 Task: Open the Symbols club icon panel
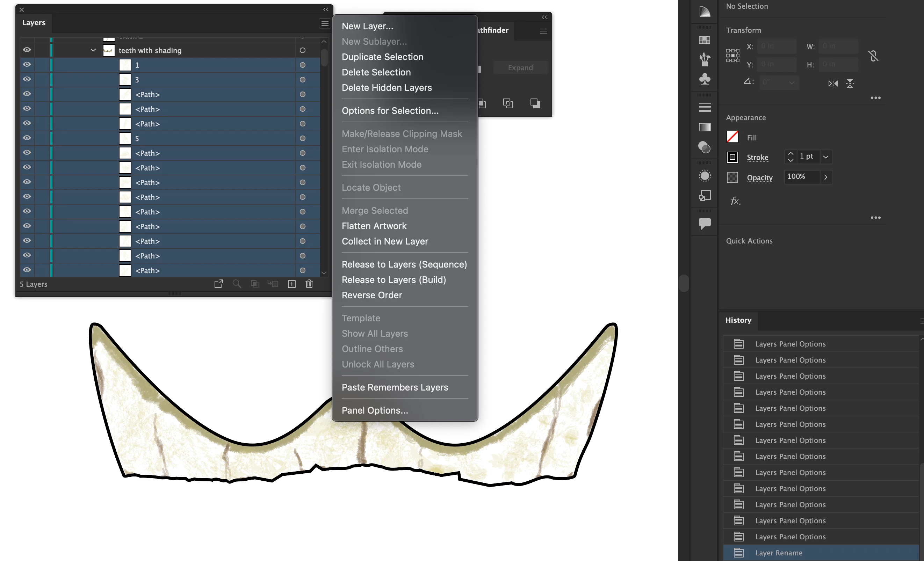click(x=705, y=79)
